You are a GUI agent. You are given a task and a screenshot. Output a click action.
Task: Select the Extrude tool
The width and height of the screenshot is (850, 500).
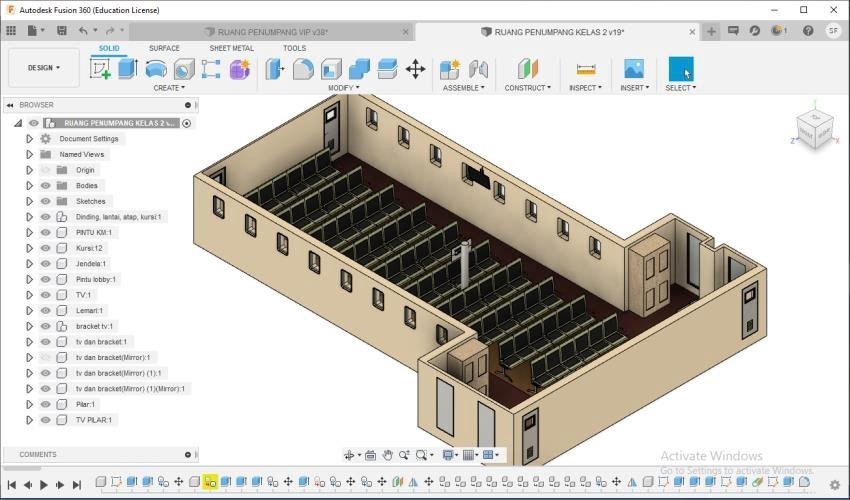(128, 69)
